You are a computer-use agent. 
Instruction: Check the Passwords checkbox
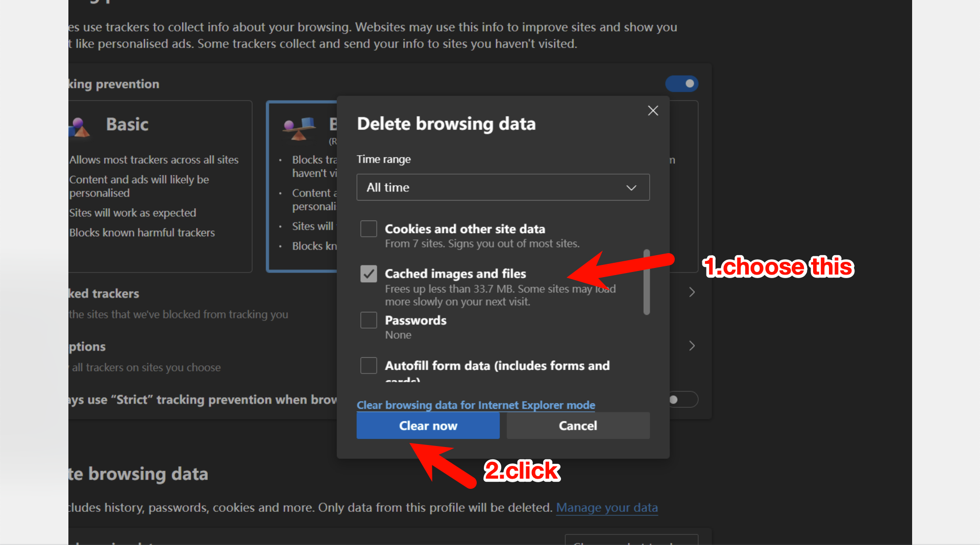pyautogui.click(x=368, y=320)
